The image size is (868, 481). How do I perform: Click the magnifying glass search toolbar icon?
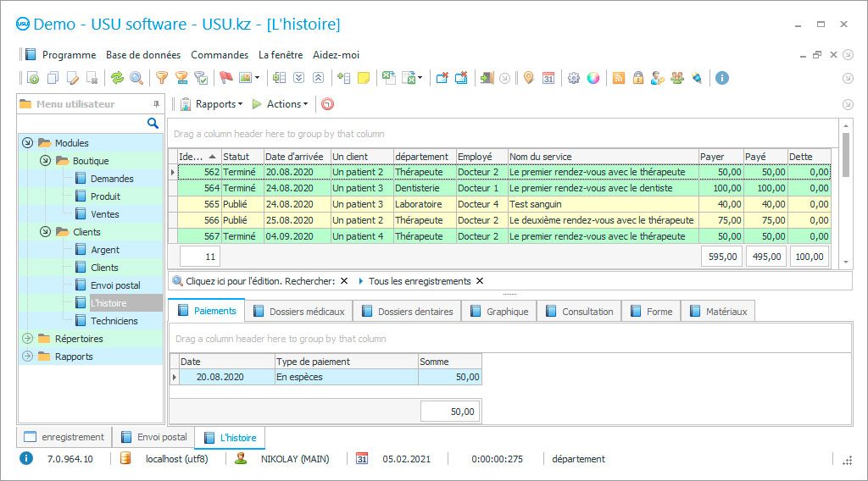(136, 78)
